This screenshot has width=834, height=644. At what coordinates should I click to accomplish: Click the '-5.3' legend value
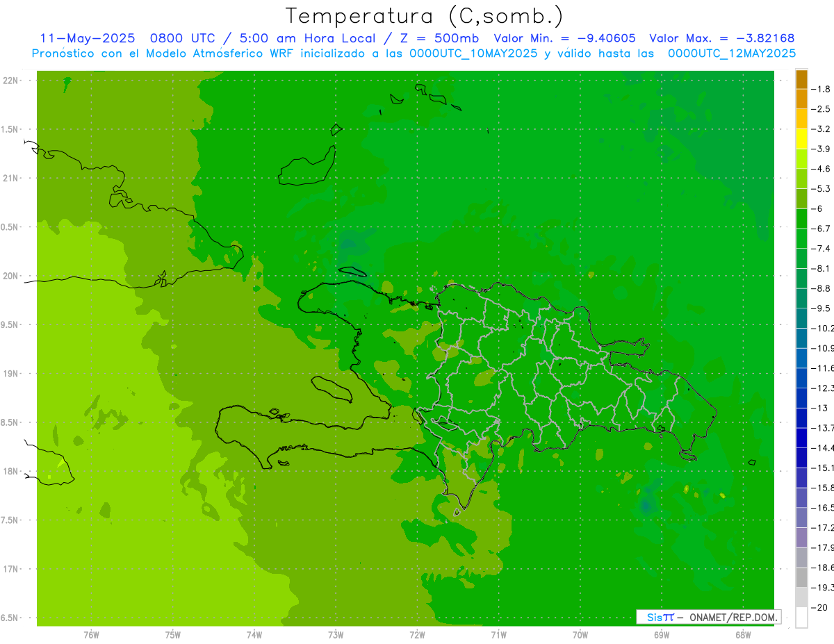(821, 189)
